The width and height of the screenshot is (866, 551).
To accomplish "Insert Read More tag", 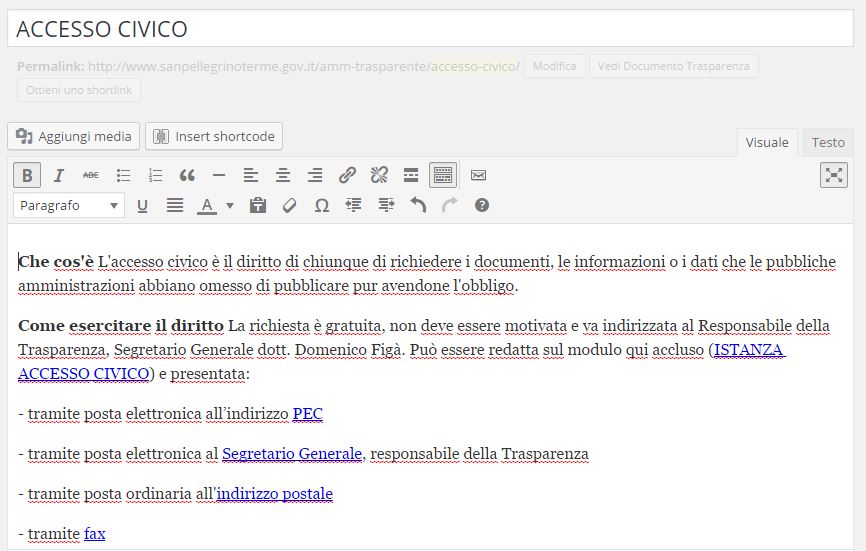I will (411, 176).
